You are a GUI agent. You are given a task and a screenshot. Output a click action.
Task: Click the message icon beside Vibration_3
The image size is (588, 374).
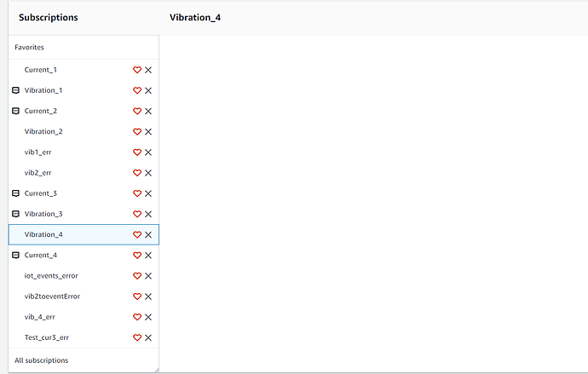pyautogui.click(x=15, y=214)
